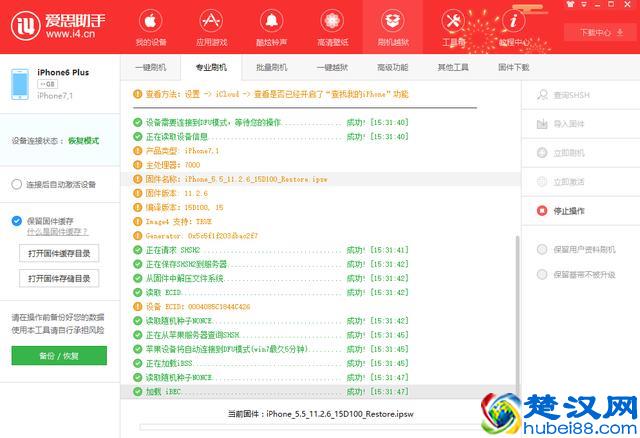The height and width of the screenshot is (438, 640).
Task: Click 打开固件缓存目录 button
Action: 59,253
